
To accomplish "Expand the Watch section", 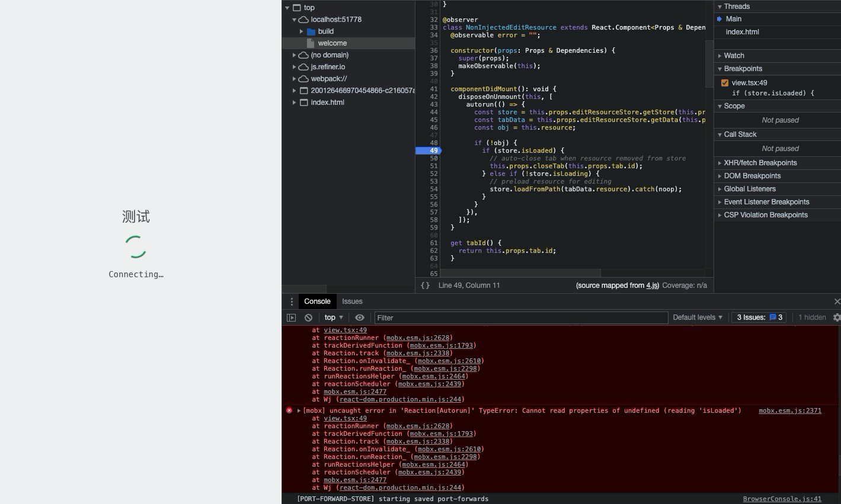I will (720, 55).
